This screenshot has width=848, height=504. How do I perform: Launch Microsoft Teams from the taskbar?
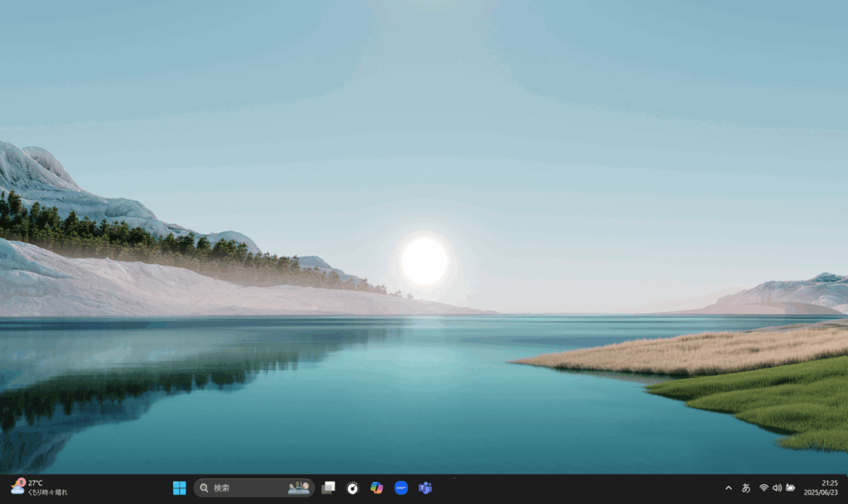coord(426,487)
